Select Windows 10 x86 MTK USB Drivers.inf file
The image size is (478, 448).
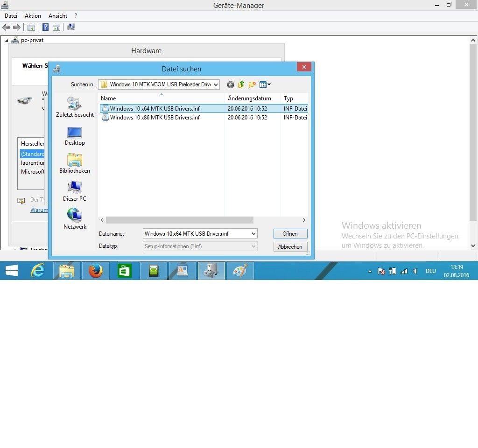click(x=204, y=117)
